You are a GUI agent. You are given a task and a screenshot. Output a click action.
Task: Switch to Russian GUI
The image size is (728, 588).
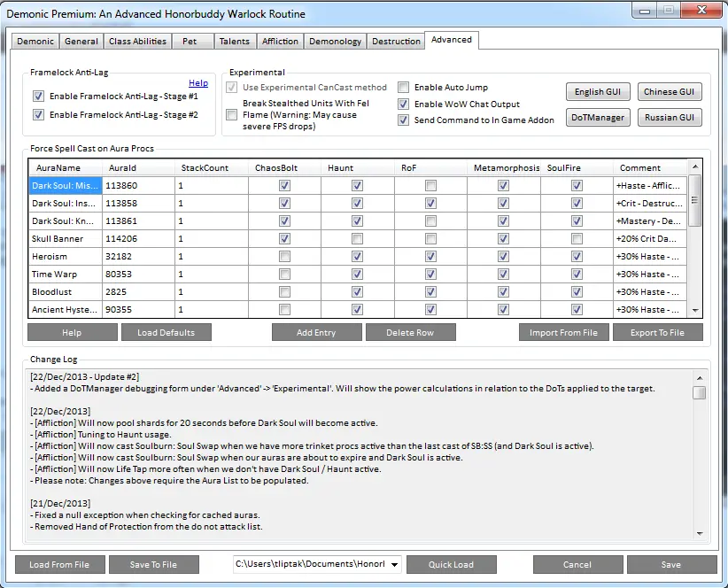pos(669,118)
